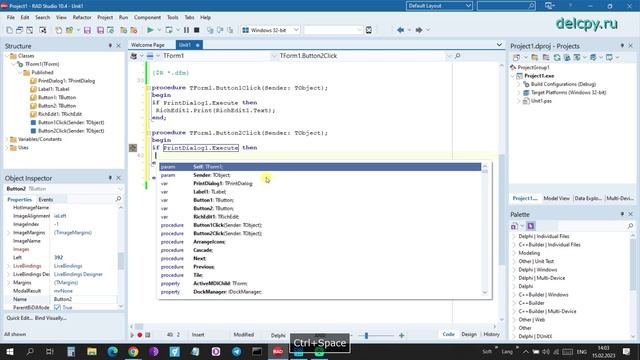Stop the program with the square icon

[x=196, y=30]
